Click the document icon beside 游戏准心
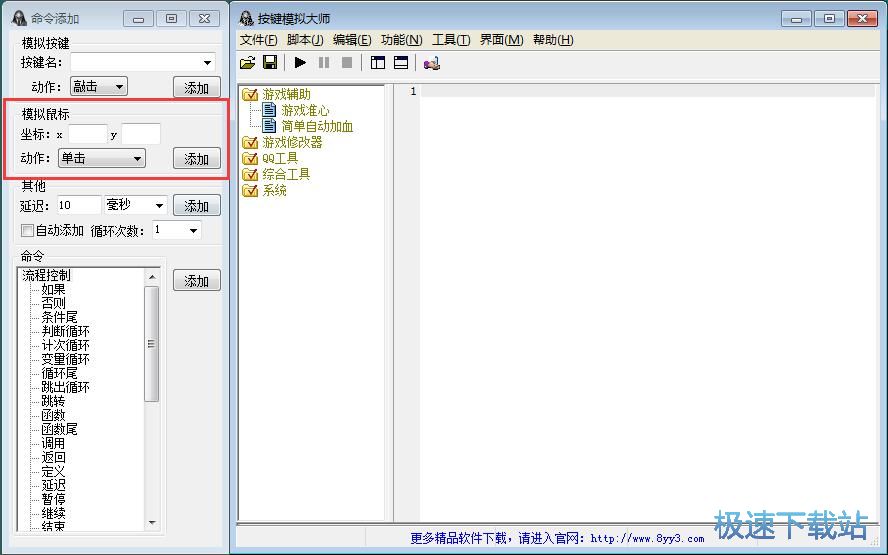The width and height of the screenshot is (888, 555). [270, 110]
